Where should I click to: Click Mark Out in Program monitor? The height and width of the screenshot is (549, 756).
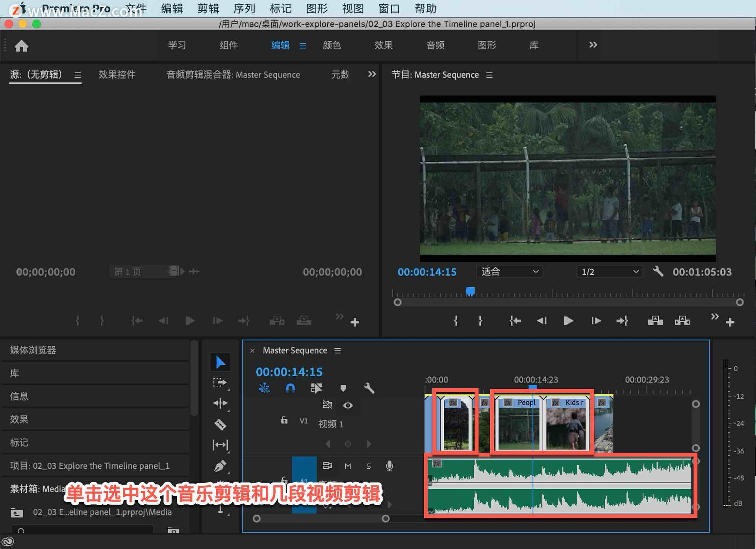pos(480,321)
